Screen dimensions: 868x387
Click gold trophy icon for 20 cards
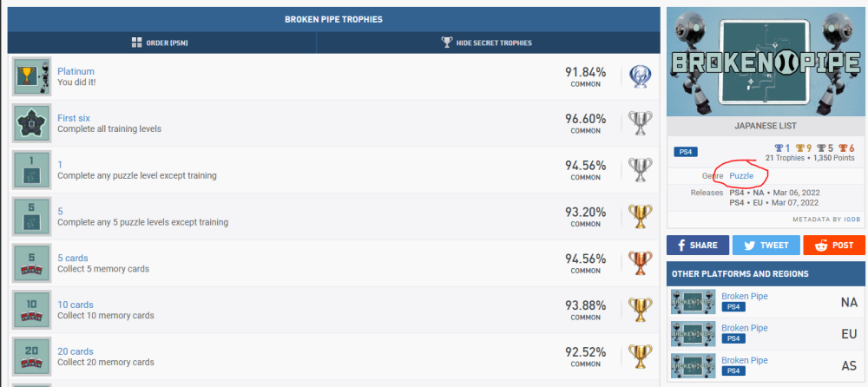(x=641, y=357)
